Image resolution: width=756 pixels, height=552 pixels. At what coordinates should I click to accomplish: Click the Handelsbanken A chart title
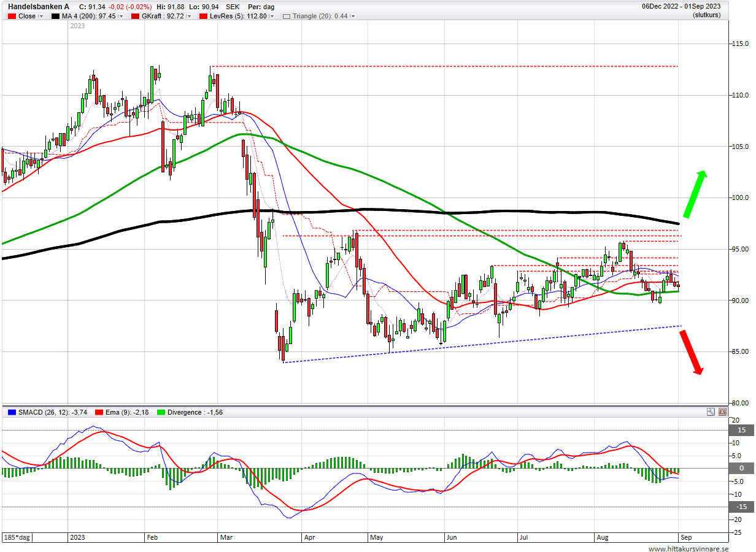pos(39,7)
